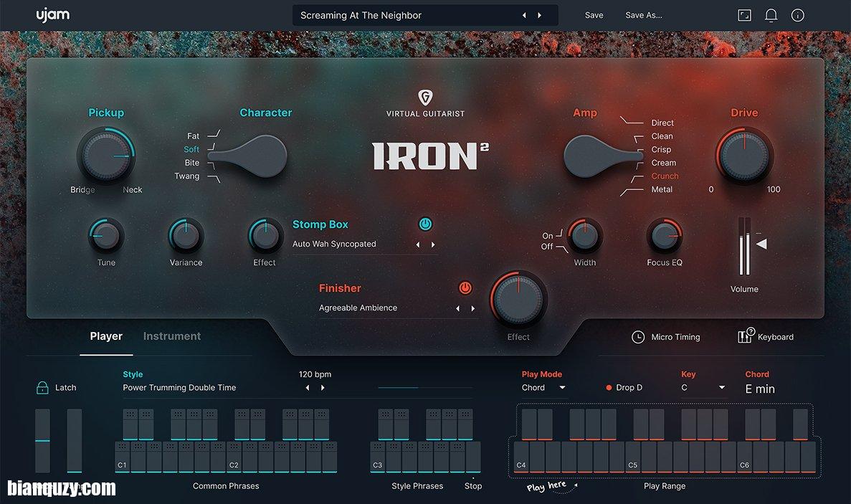Click the C4 key in Play Range
851x504 pixels.
(x=521, y=457)
